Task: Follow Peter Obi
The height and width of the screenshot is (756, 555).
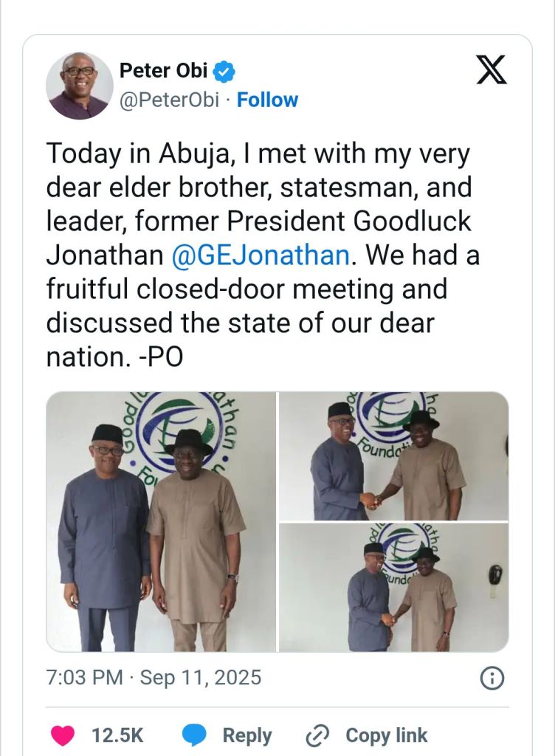Action: pos(268,100)
